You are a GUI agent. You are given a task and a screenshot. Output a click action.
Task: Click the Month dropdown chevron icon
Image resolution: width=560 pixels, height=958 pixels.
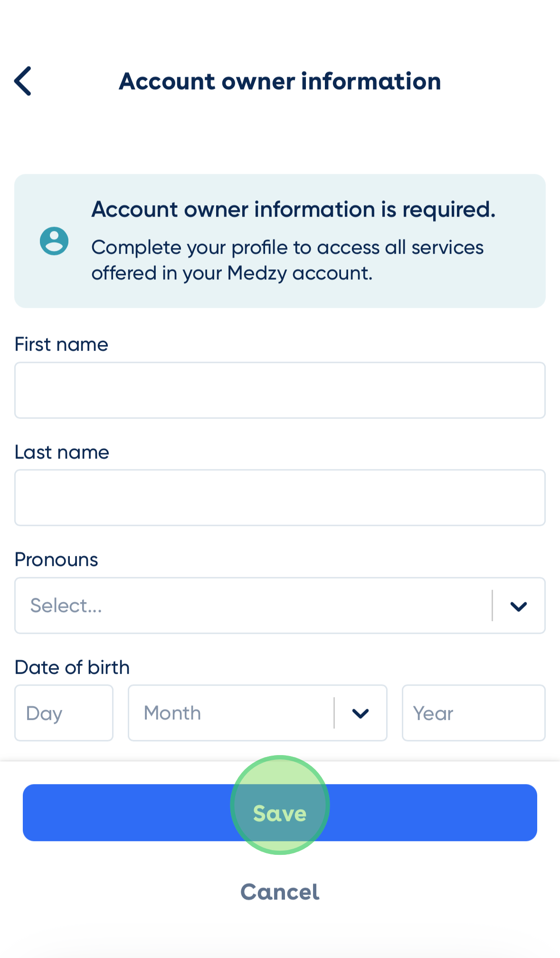coord(360,713)
